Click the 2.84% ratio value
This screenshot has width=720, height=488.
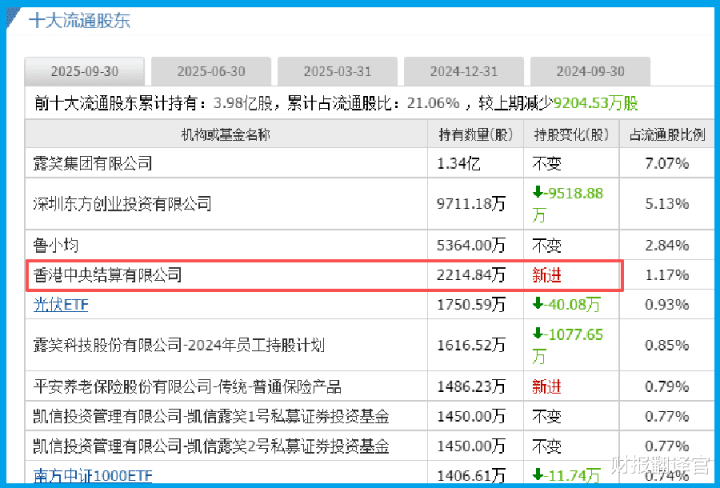tap(667, 245)
